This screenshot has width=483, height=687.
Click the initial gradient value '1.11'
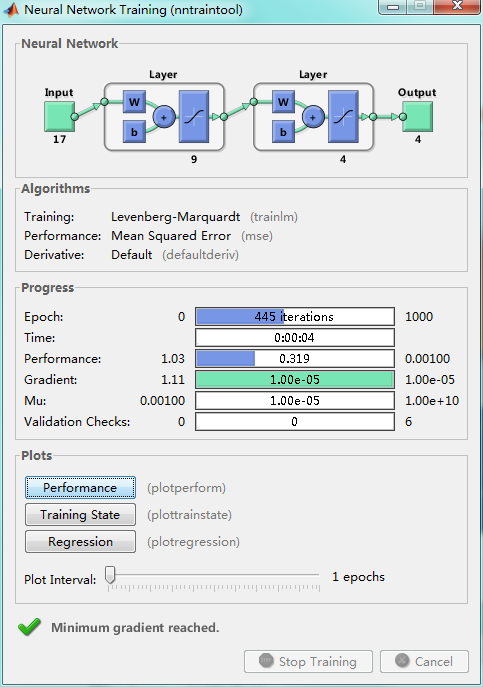[x=173, y=379]
